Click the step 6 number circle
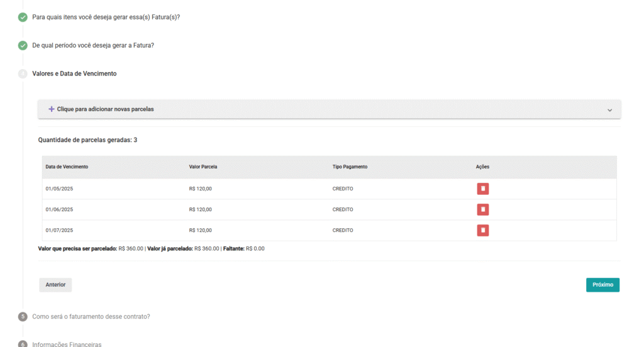This screenshot has height=347, width=644. click(23, 344)
